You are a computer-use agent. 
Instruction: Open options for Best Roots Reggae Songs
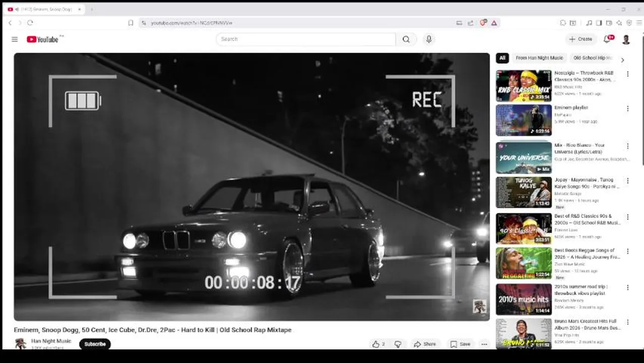627,251
